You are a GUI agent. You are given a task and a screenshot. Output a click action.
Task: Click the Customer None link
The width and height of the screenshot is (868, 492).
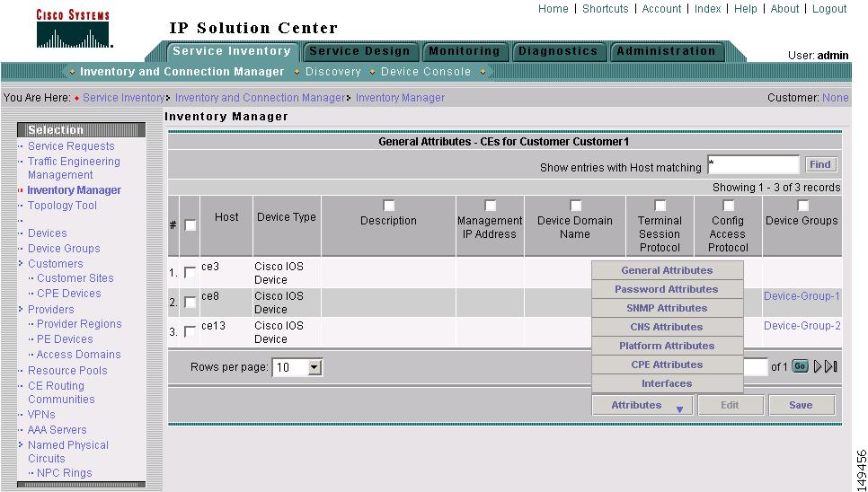(x=836, y=98)
